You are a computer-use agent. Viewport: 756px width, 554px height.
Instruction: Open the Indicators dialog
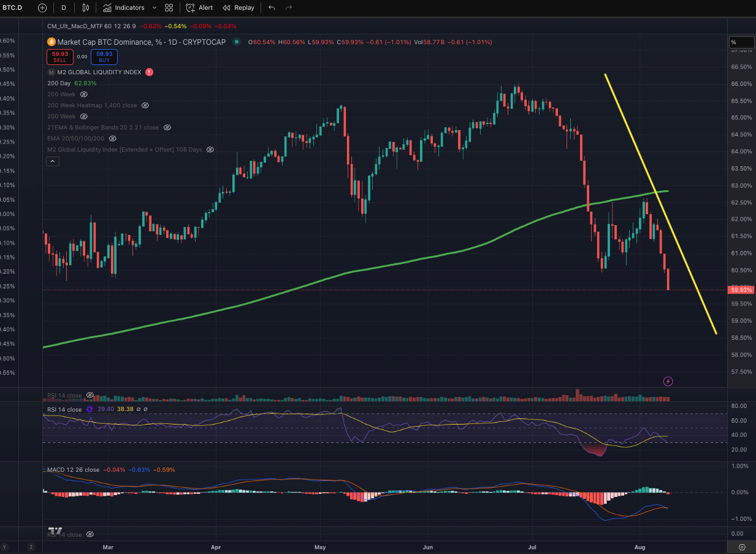tap(124, 8)
